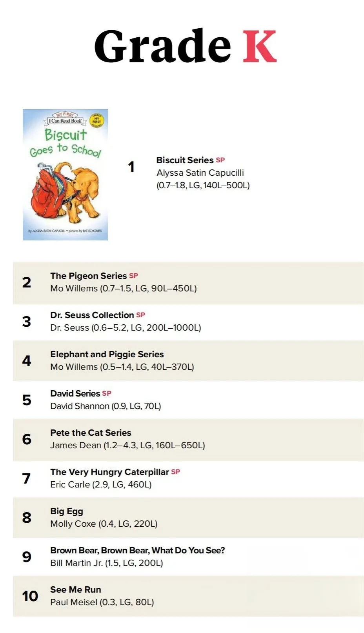Select author name Alyssa Satin Capucilli
This screenshot has width=364, height=633.
click(x=200, y=173)
